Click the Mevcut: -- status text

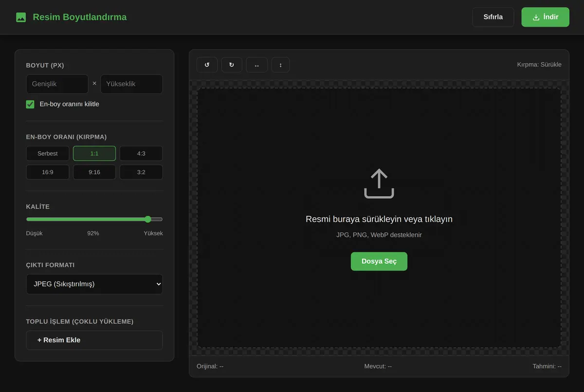(378, 366)
